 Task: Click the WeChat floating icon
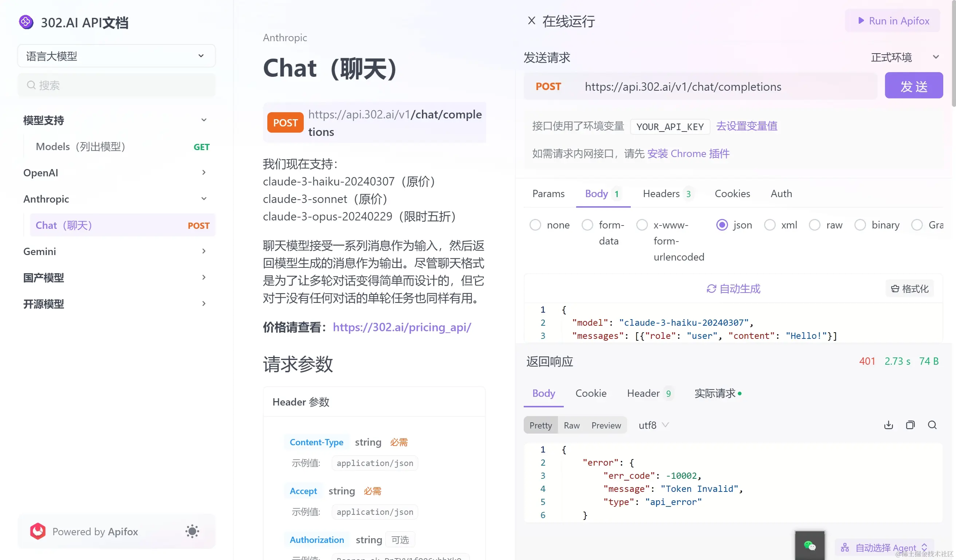point(810,545)
